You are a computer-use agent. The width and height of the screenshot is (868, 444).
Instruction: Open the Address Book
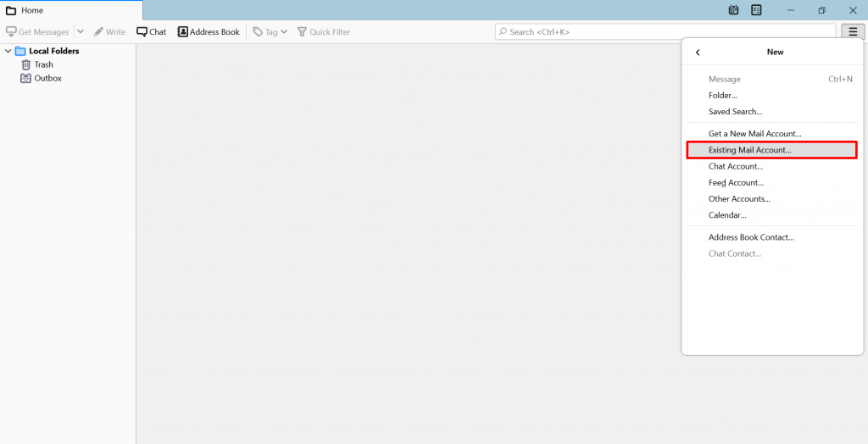209,32
